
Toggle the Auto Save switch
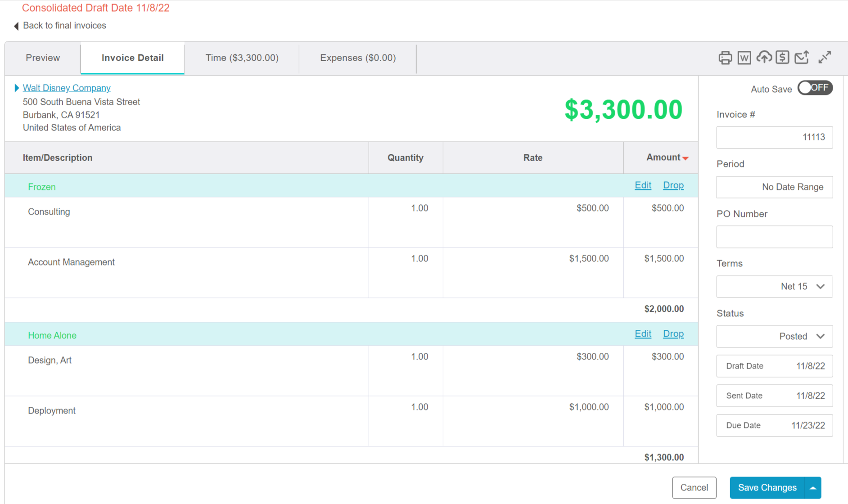[815, 88]
